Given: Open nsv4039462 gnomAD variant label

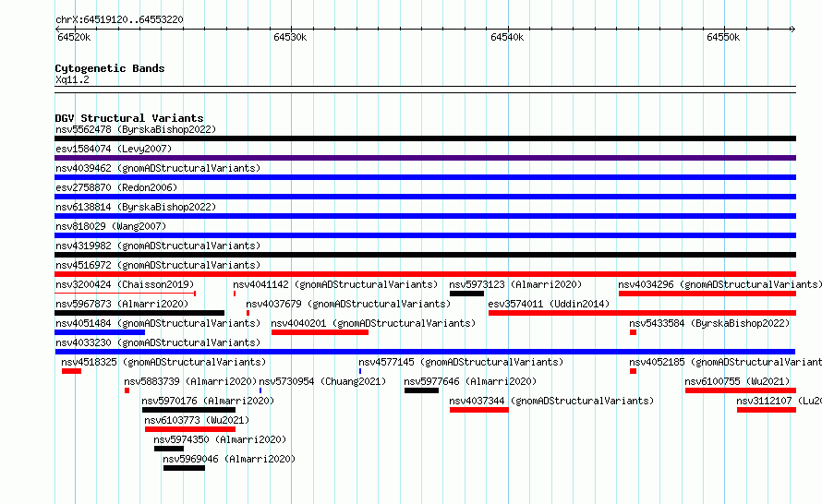Looking at the screenshot, I should [x=158, y=168].
